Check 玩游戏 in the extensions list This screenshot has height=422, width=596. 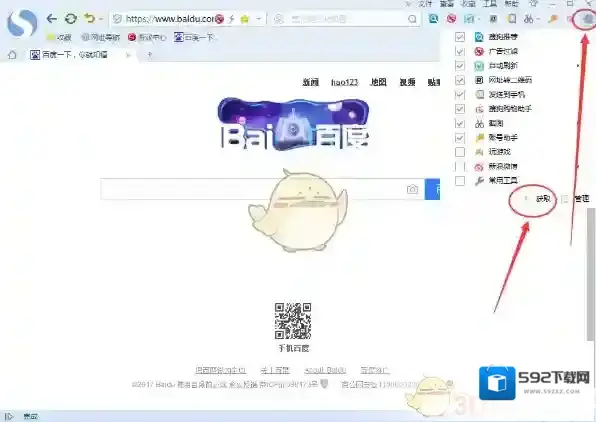[460, 152]
